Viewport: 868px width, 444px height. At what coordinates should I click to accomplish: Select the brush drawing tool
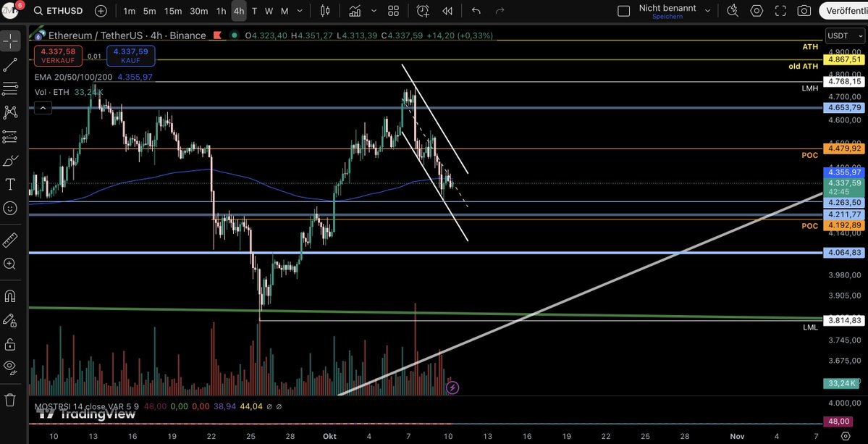tap(10, 161)
